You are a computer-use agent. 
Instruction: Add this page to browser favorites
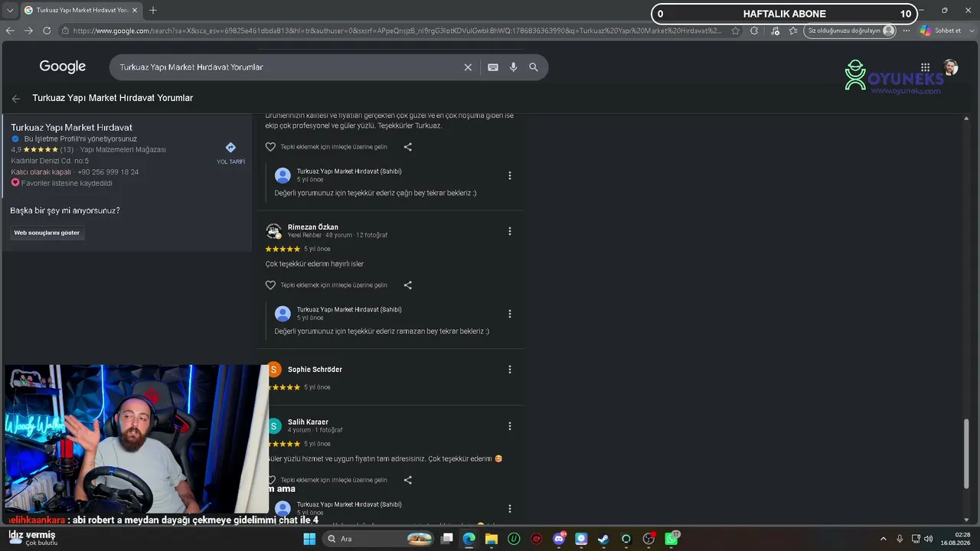tap(736, 31)
